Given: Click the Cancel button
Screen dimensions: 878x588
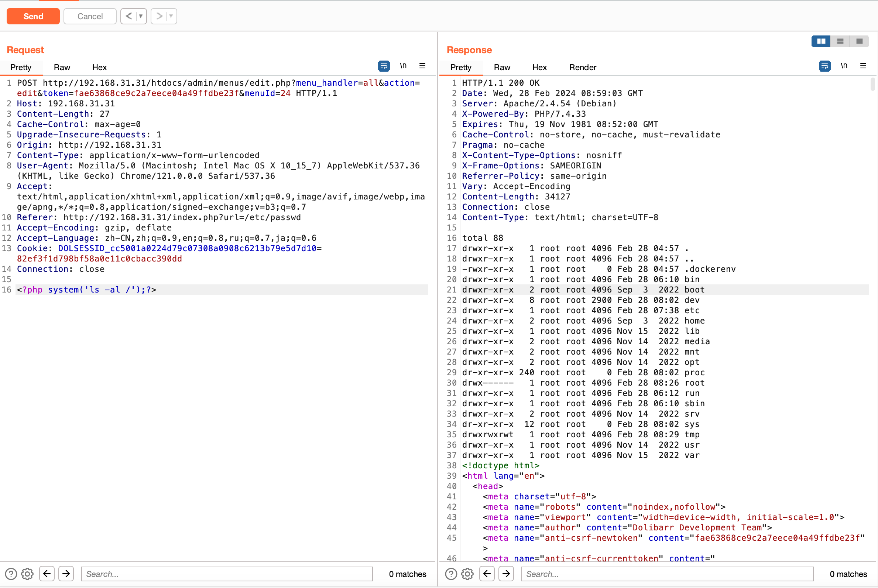Looking at the screenshot, I should 90,17.
